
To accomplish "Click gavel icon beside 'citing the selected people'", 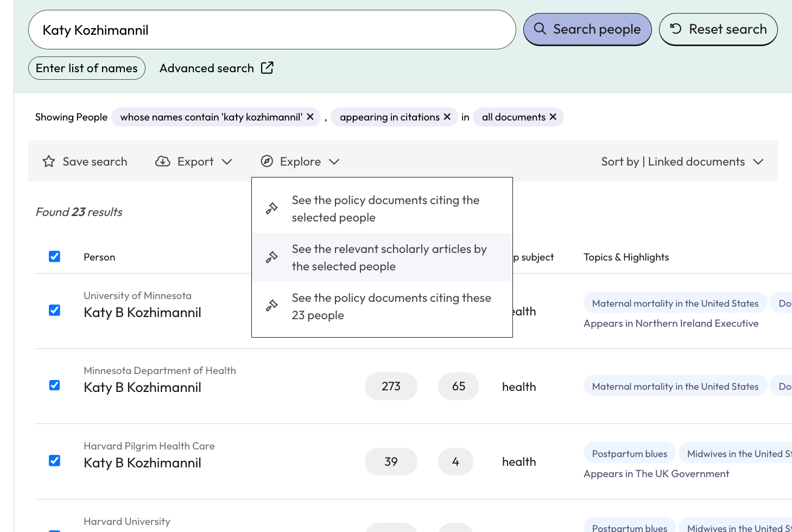I will [272, 208].
